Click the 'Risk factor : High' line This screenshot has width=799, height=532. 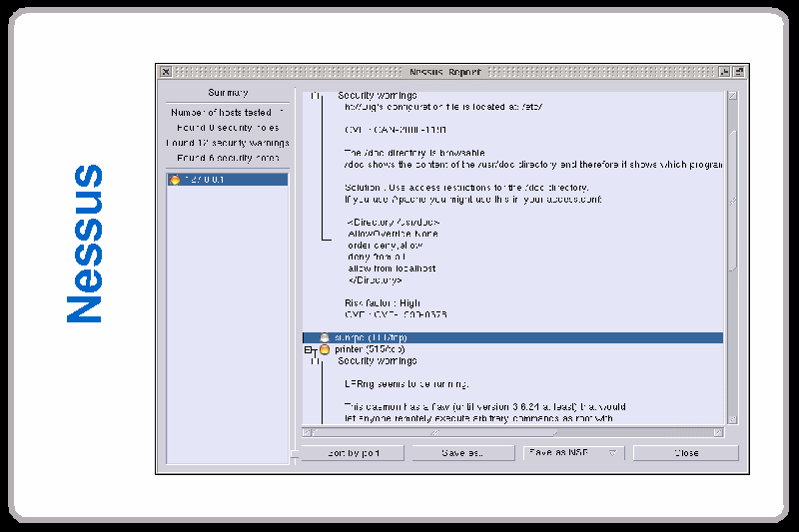pos(383,303)
